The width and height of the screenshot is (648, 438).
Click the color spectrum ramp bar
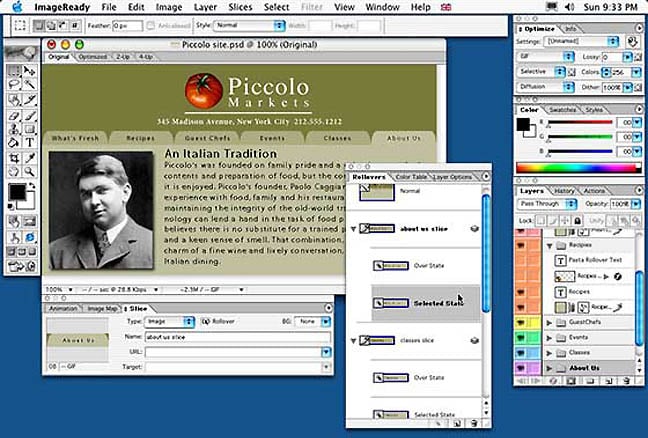[x=578, y=168]
